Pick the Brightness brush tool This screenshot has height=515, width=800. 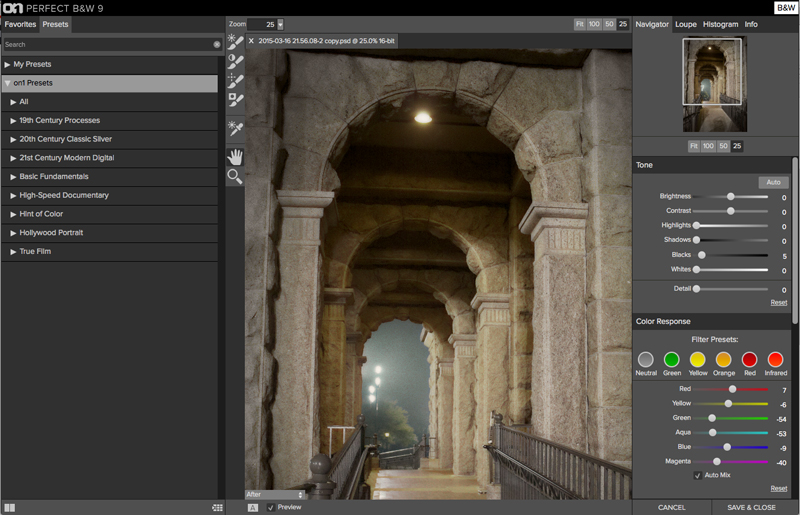(235, 42)
